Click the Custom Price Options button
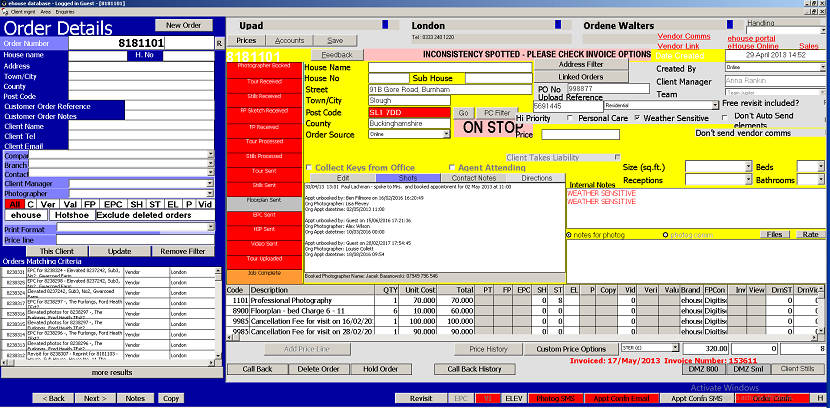 [x=571, y=349]
